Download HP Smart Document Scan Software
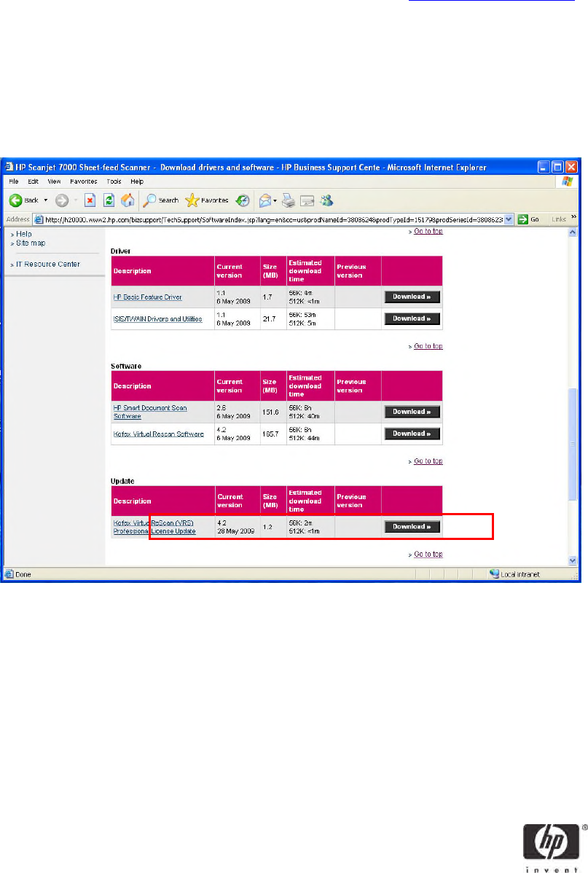The width and height of the screenshot is (588, 873). (x=412, y=412)
